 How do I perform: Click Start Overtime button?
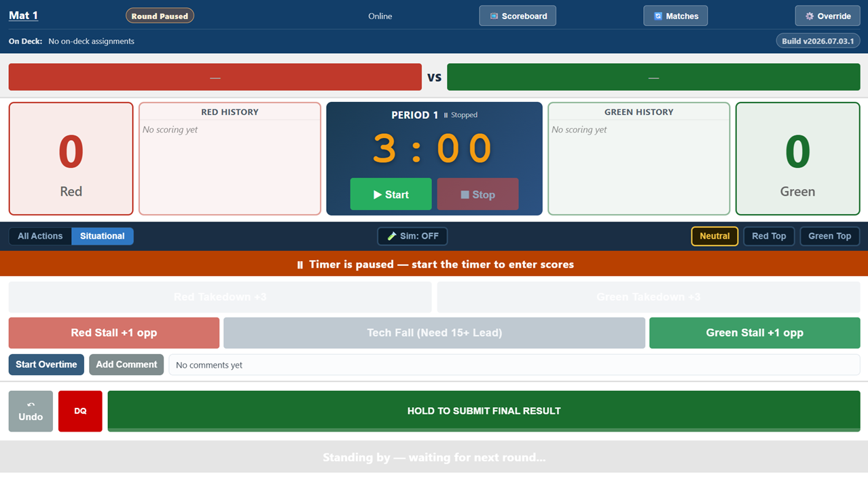pyautogui.click(x=46, y=364)
